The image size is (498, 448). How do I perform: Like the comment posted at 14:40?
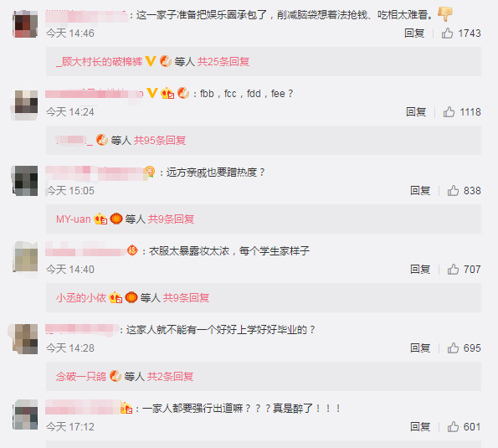(453, 270)
